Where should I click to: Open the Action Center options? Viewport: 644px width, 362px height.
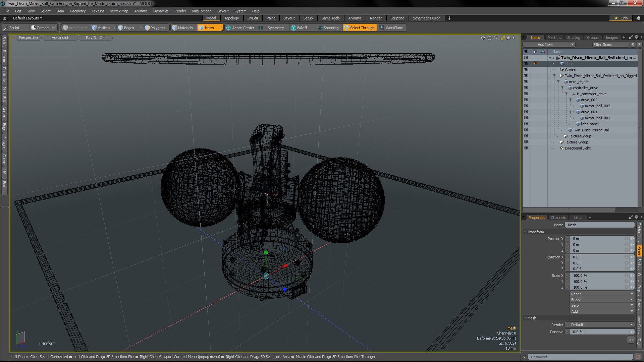click(241, 28)
